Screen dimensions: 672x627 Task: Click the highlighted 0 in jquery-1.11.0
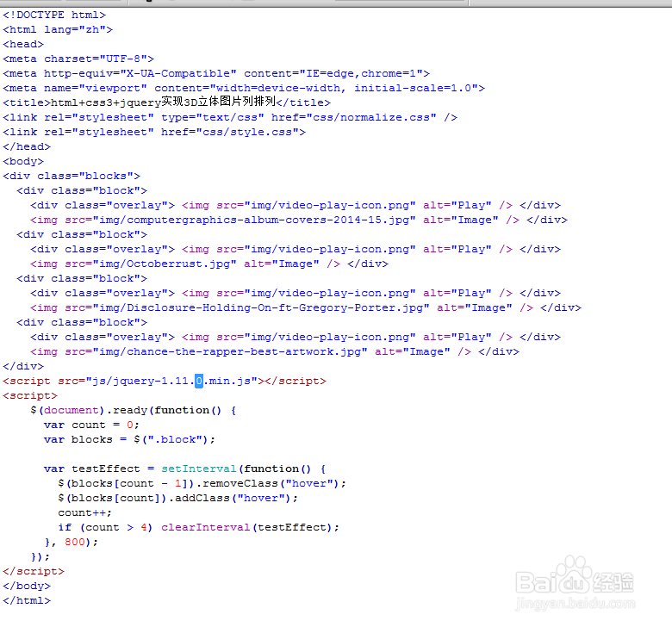point(199,381)
